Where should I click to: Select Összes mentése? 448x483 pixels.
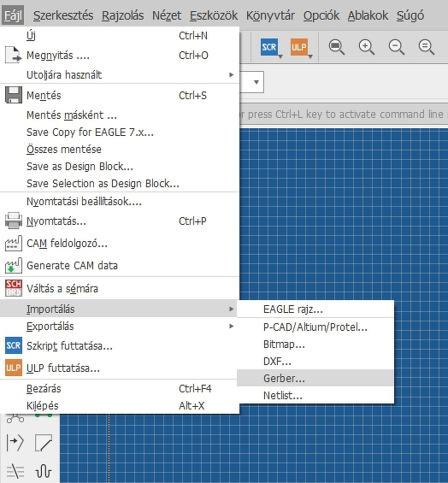[x=120, y=150]
